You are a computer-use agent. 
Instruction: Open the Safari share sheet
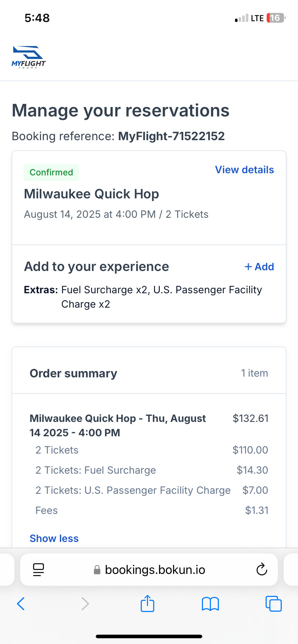click(147, 603)
